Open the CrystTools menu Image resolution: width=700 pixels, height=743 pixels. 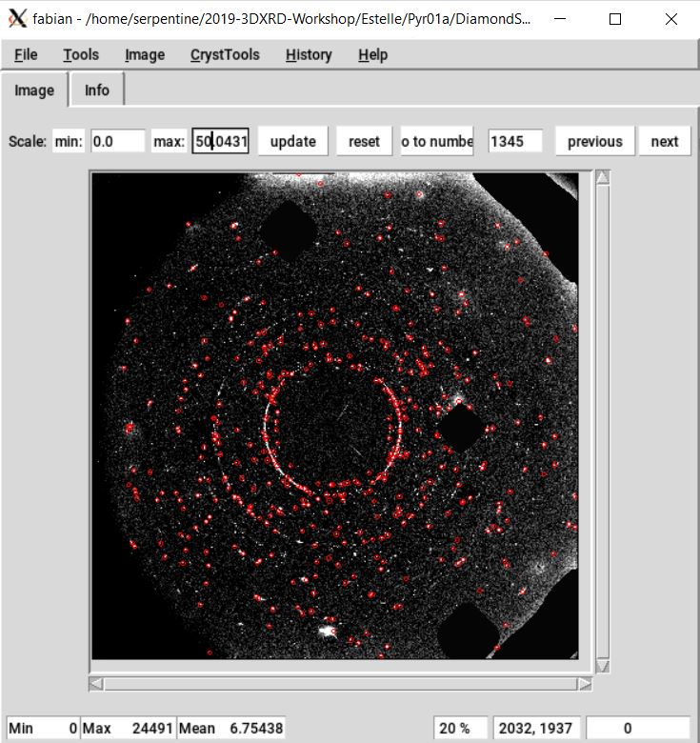225,54
